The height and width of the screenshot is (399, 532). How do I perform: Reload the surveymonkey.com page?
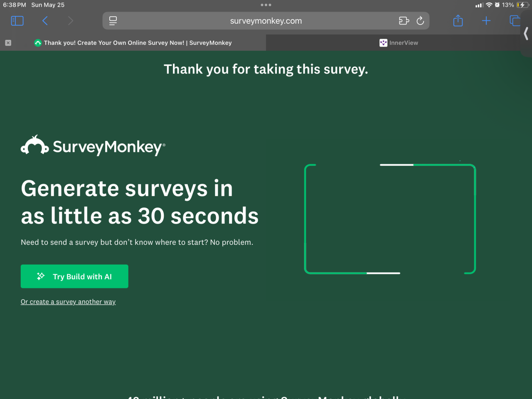pyautogui.click(x=420, y=21)
